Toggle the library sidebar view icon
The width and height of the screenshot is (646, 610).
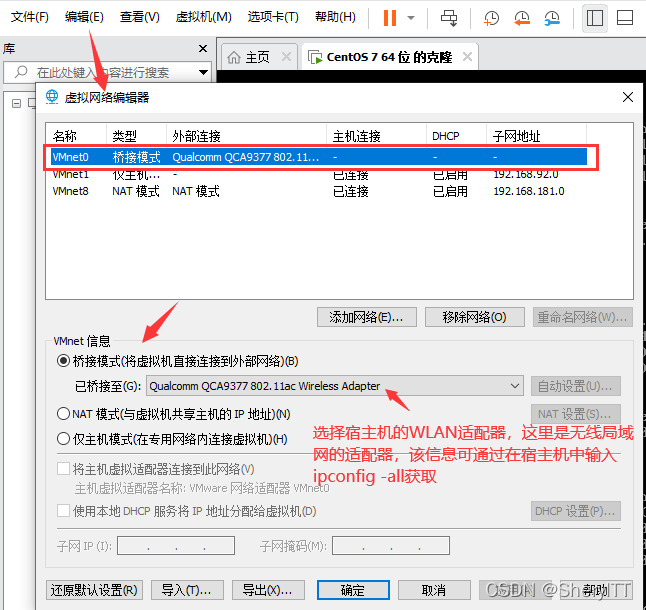pos(595,18)
